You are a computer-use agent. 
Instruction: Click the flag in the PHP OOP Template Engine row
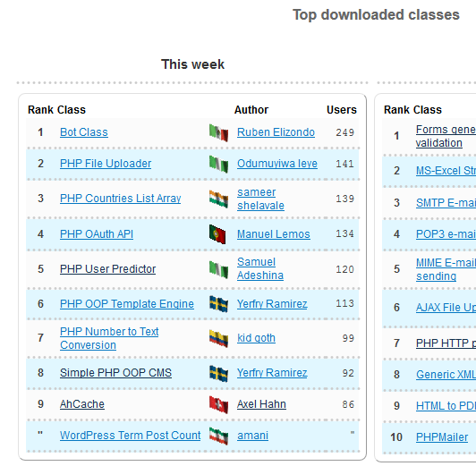point(218,304)
